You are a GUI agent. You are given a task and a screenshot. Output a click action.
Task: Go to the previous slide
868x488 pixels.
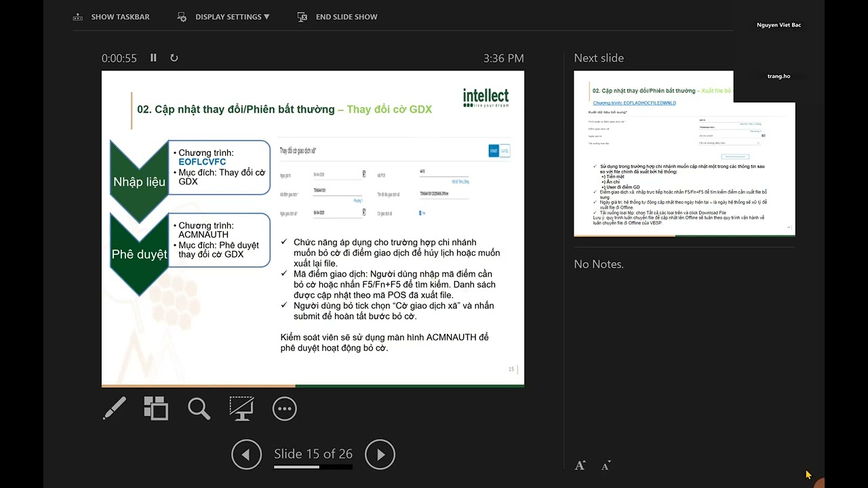point(246,455)
